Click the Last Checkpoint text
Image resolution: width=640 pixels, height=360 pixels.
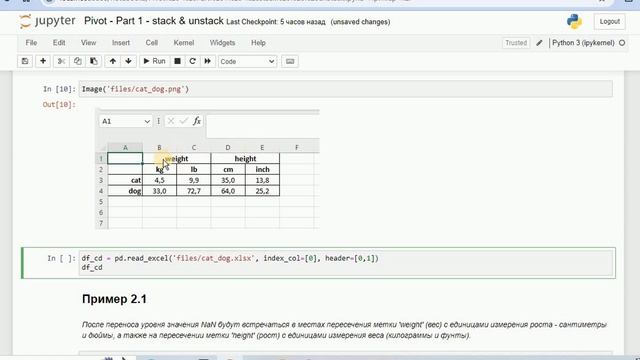pos(276,22)
